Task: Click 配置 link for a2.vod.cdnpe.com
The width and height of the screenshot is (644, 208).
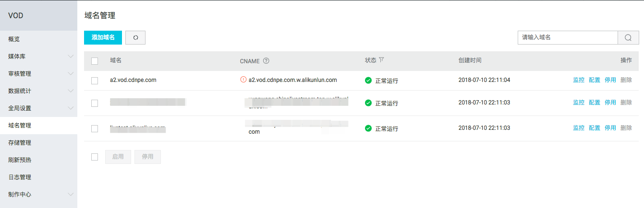Action: click(595, 80)
